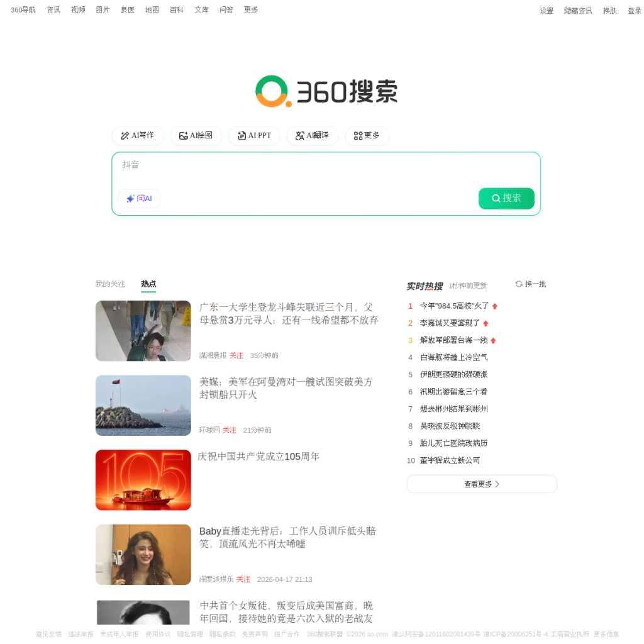644x644 pixels.
Task: Switch to the 我的关注 tab
Action: click(x=110, y=284)
